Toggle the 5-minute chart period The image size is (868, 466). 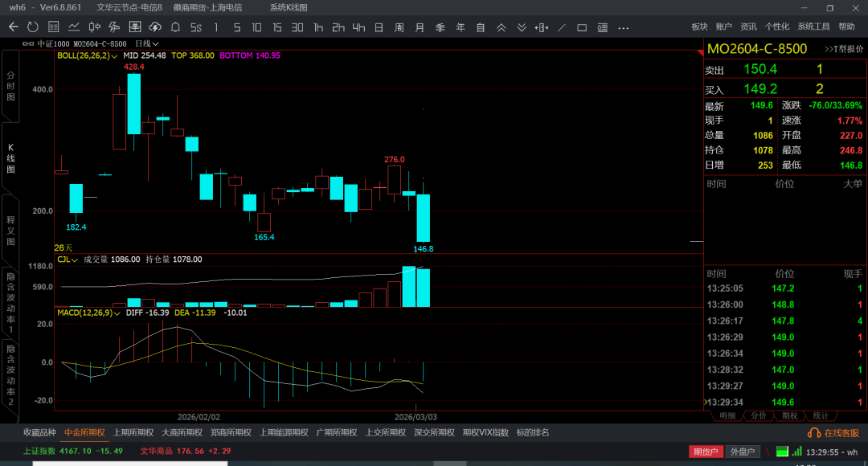pyautogui.click(x=236, y=27)
